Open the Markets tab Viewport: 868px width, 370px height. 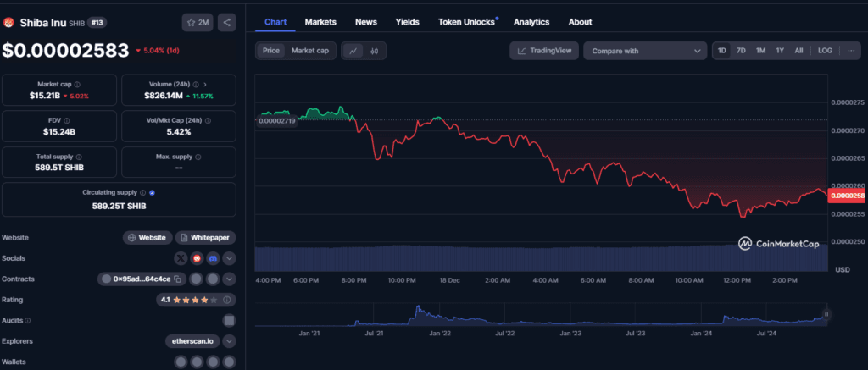click(x=320, y=22)
